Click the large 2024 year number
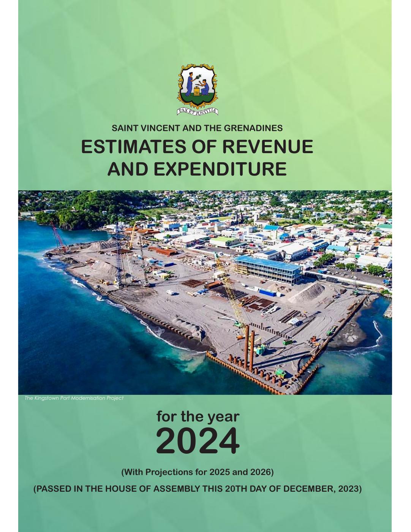Image resolution: width=411 pixels, height=532 pixels. point(198,441)
